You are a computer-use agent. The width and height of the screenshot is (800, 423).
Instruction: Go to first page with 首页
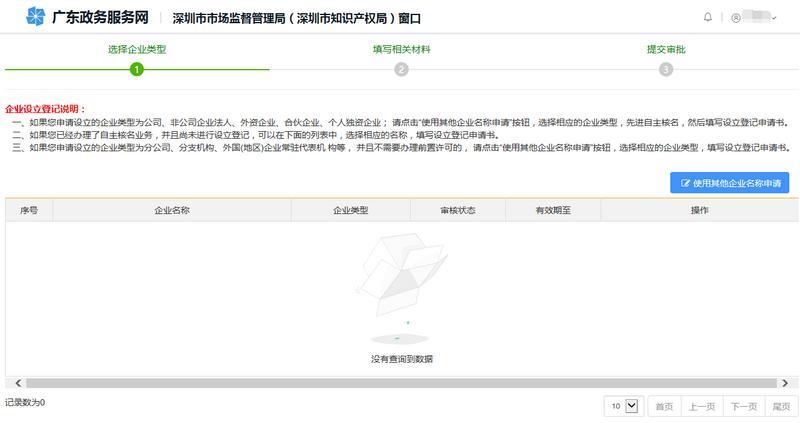click(x=662, y=406)
